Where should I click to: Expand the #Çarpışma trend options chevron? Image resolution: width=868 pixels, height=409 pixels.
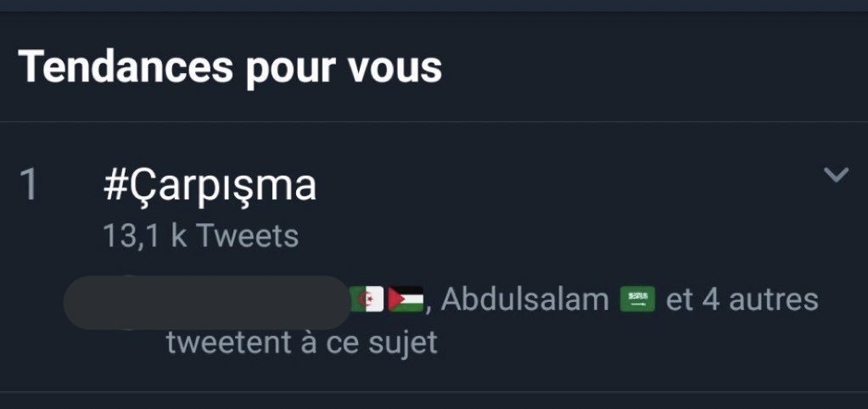(836, 176)
